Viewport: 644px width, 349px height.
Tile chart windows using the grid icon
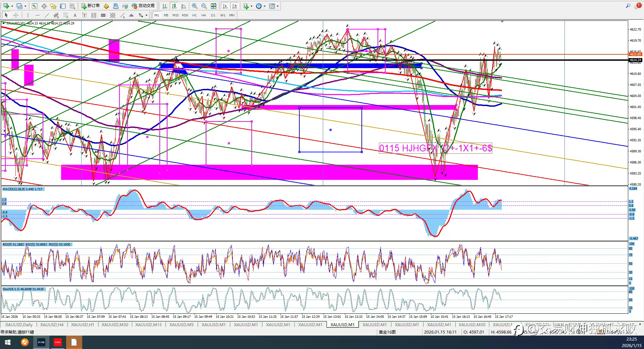pyautogui.click(x=213, y=6)
